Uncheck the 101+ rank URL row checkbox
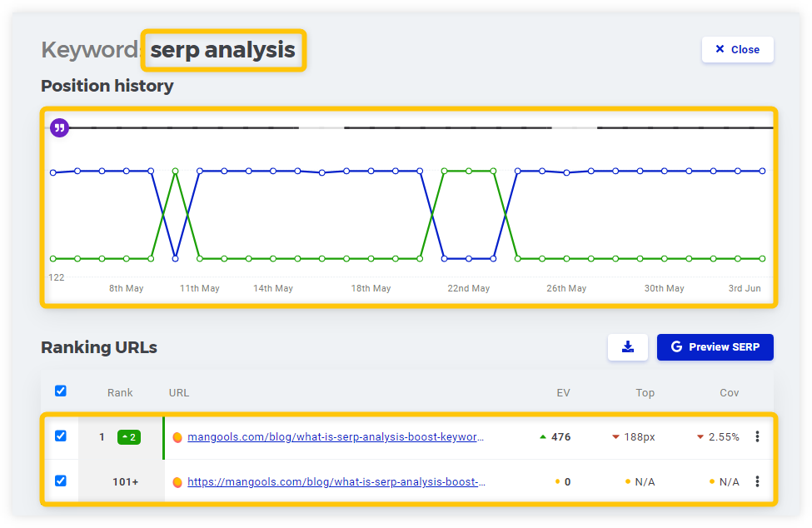The image size is (812, 528). (x=61, y=481)
